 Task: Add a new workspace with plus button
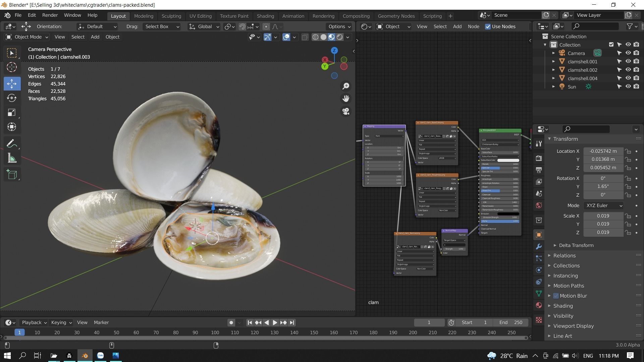pyautogui.click(x=450, y=16)
